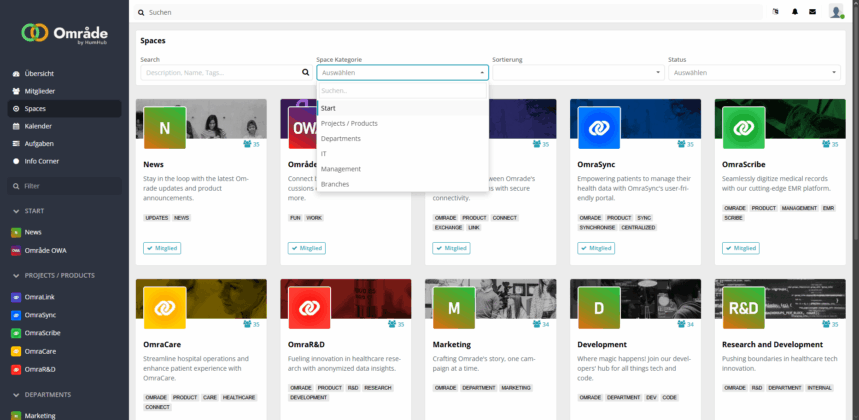Click the Development space D icon
Image resolution: width=859 pixels, height=420 pixels.
pyautogui.click(x=599, y=308)
